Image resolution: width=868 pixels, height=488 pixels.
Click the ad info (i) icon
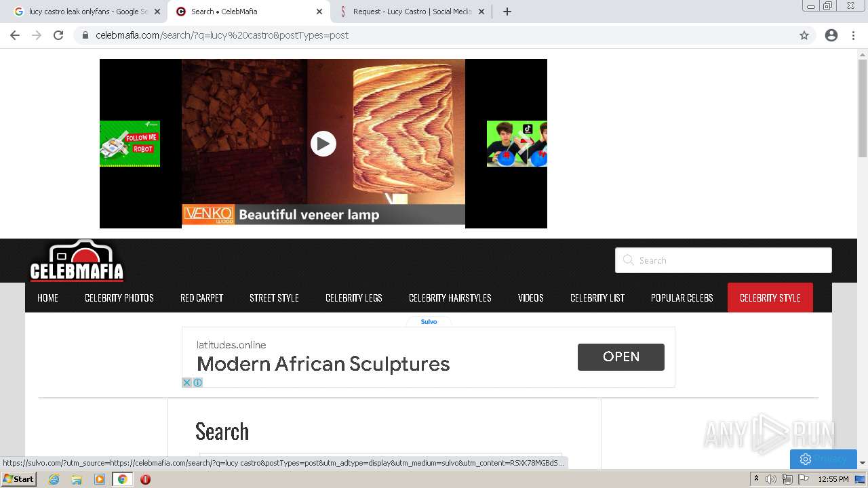pos(197,383)
